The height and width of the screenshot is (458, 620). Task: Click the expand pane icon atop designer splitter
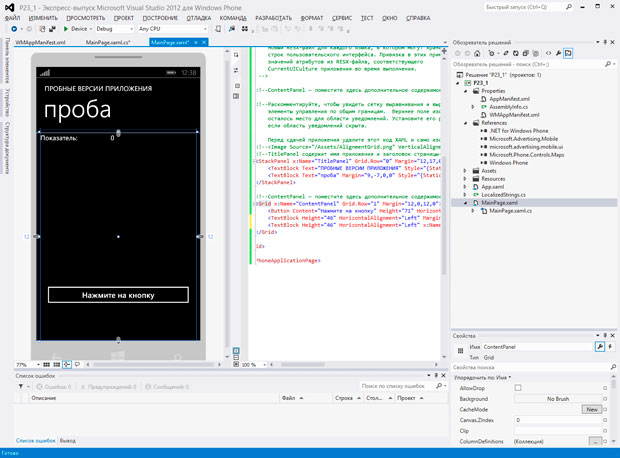click(x=236, y=55)
